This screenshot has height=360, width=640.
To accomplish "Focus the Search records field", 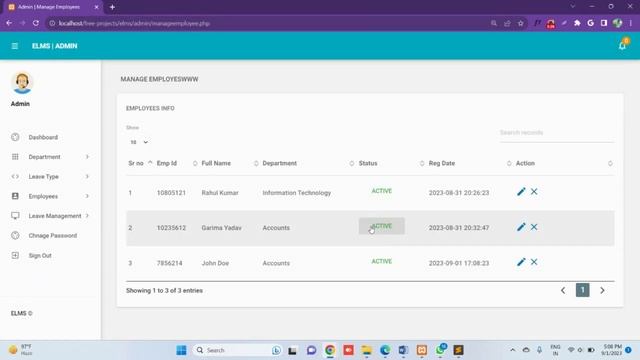I will click(557, 133).
